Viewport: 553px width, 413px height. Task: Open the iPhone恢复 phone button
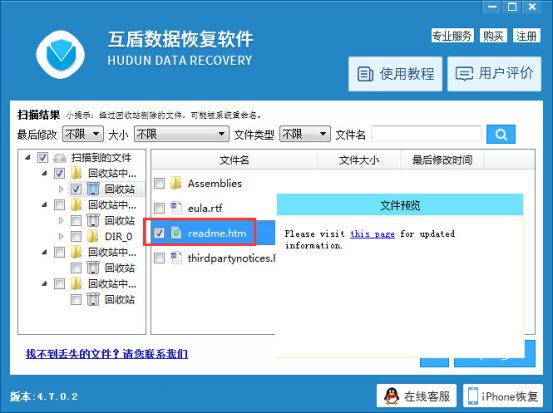coord(503,396)
